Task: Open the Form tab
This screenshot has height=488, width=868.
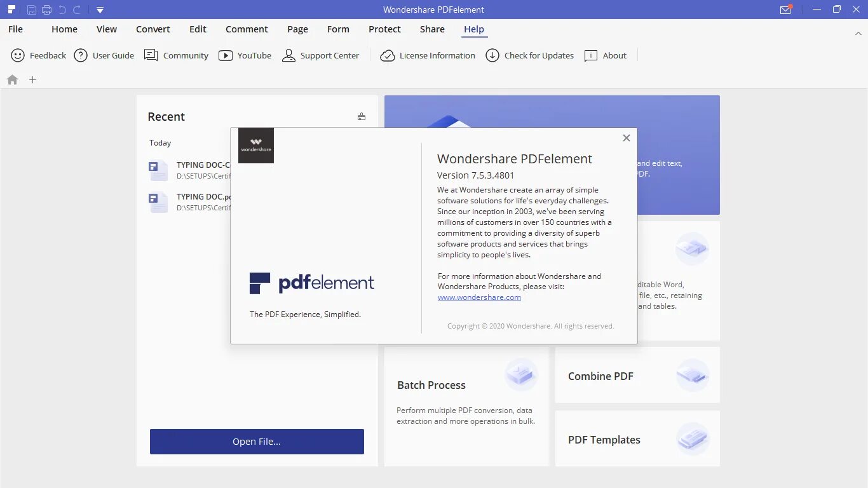Action: pos(338,29)
